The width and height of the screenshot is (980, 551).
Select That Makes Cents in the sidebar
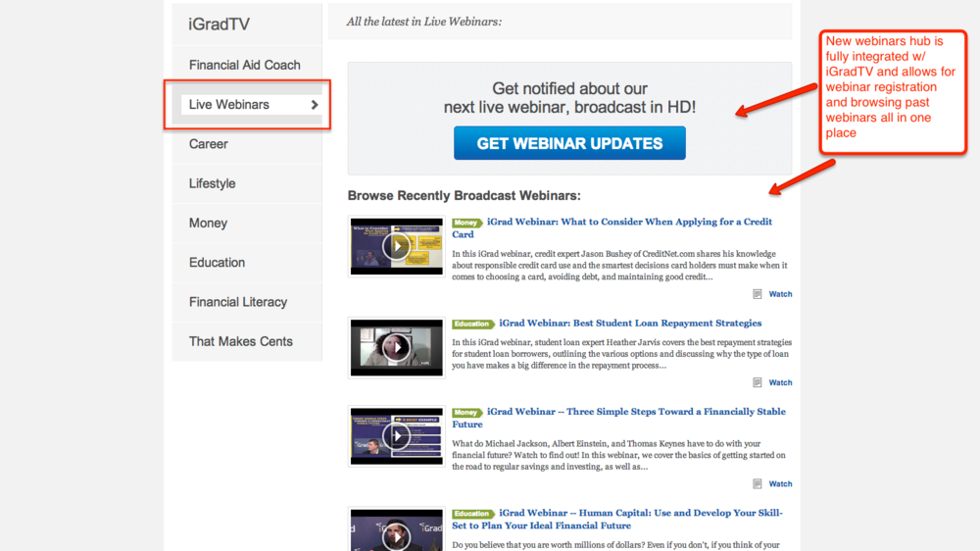tap(241, 341)
